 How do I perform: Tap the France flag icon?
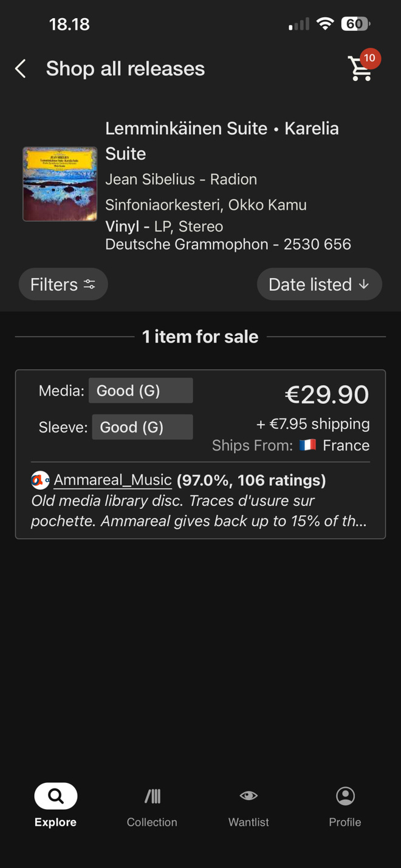tap(308, 445)
